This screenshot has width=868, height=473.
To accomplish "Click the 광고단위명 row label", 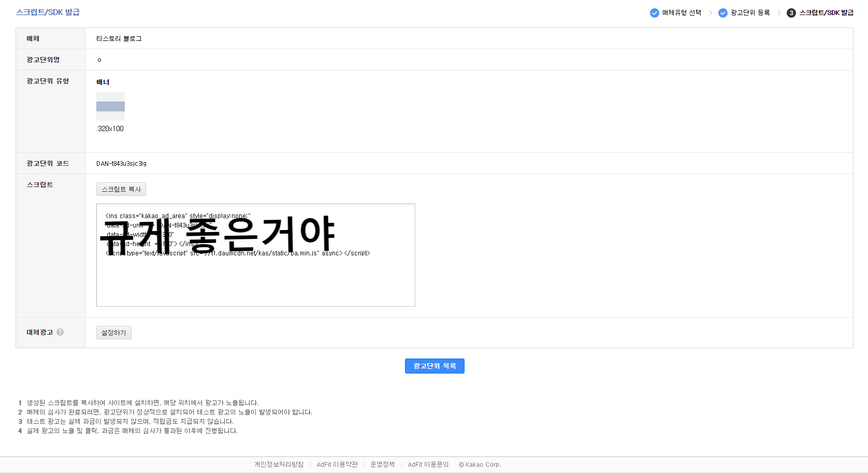I will (43, 60).
